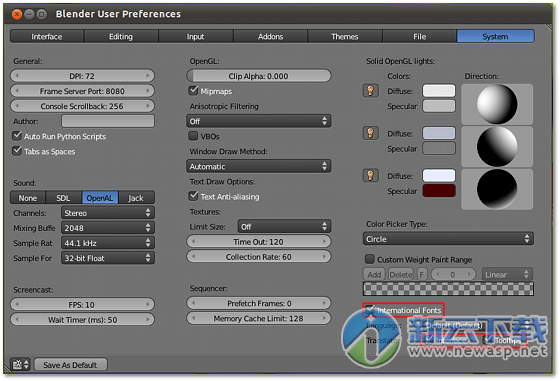Toggle the third OpenGL light bulb icon

370,176
